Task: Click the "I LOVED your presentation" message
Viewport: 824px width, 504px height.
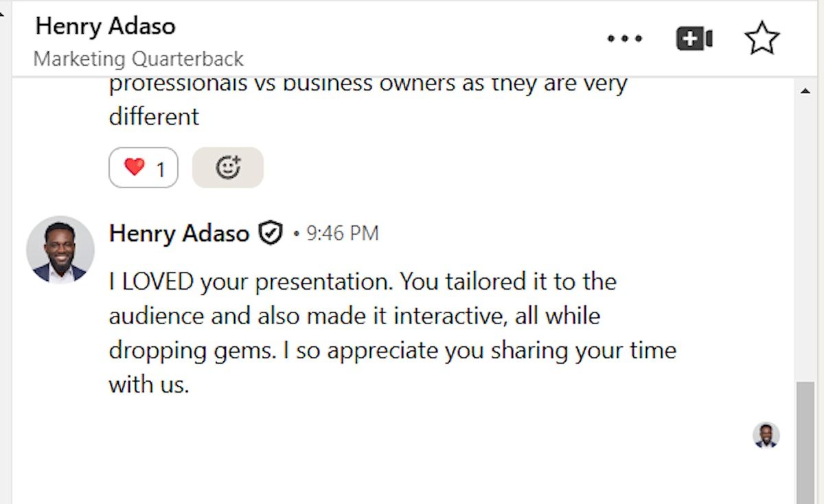Action: pyautogui.click(x=363, y=282)
